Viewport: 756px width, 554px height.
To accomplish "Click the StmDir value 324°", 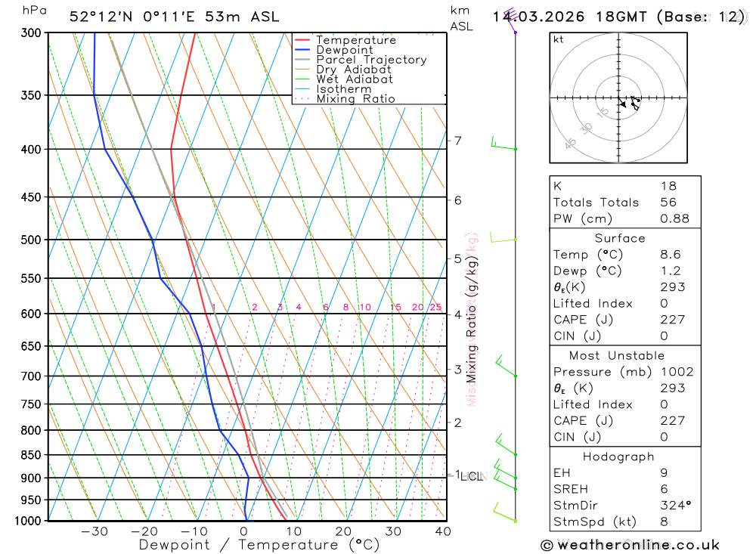I will [x=676, y=506].
